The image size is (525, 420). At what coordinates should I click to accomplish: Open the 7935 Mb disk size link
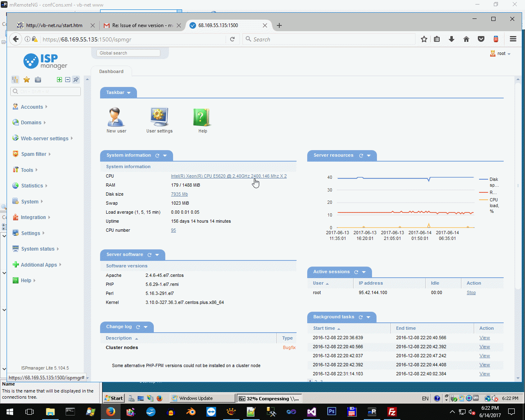click(179, 194)
